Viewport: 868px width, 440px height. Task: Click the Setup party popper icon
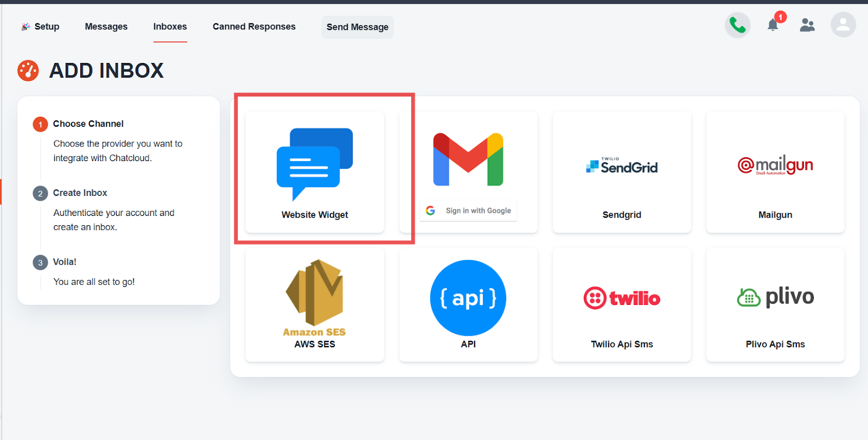(25, 27)
